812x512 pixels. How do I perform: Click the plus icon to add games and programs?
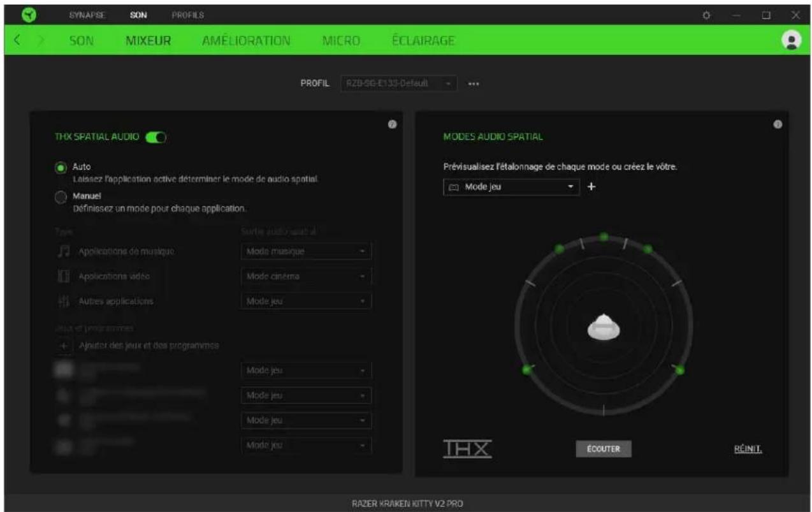[x=64, y=345]
